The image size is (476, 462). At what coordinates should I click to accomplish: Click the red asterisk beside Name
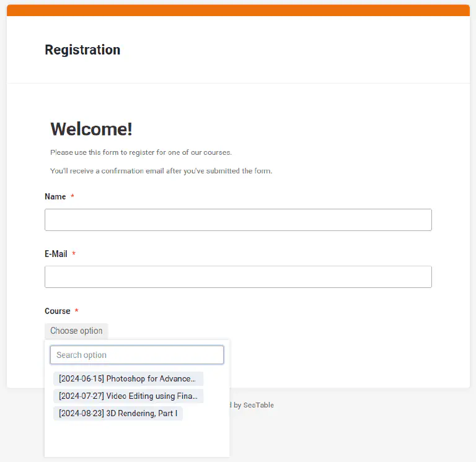[x=73, y=197]
